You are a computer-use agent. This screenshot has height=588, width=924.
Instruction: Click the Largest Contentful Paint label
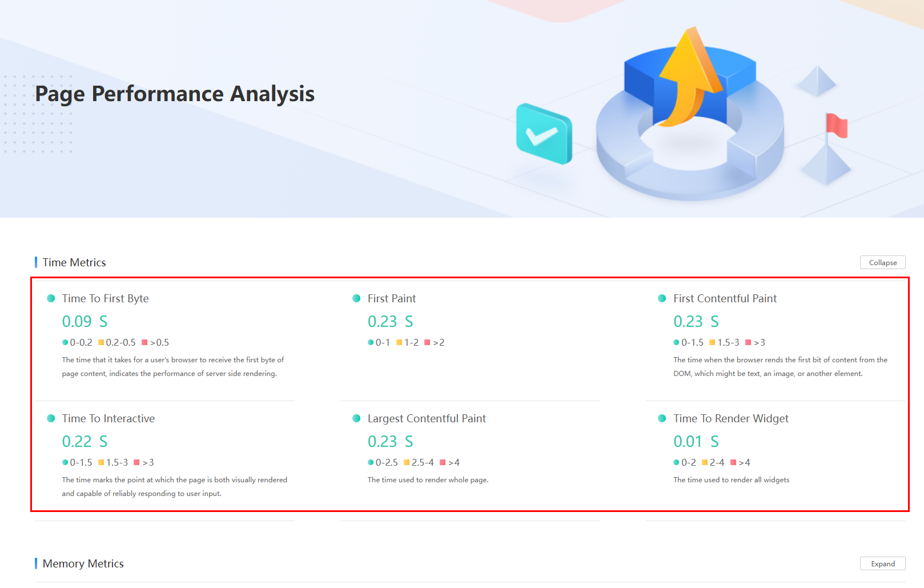tap(427, 418)
